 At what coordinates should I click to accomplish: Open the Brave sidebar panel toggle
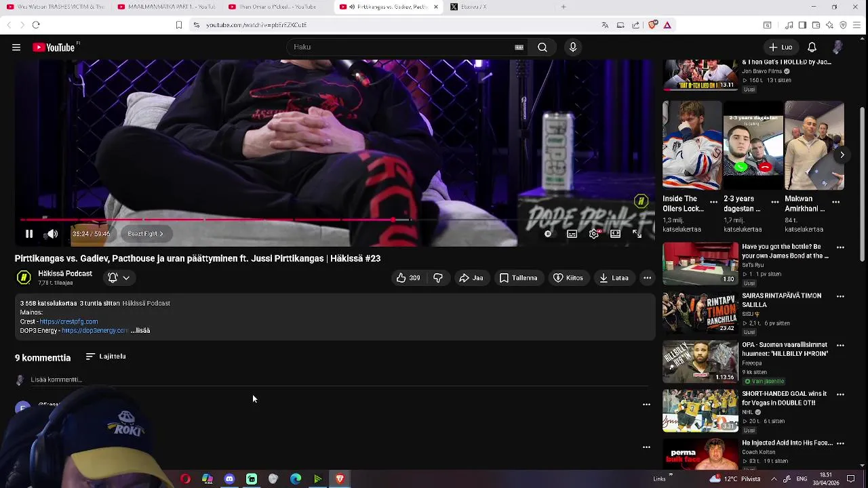point(802,25)
